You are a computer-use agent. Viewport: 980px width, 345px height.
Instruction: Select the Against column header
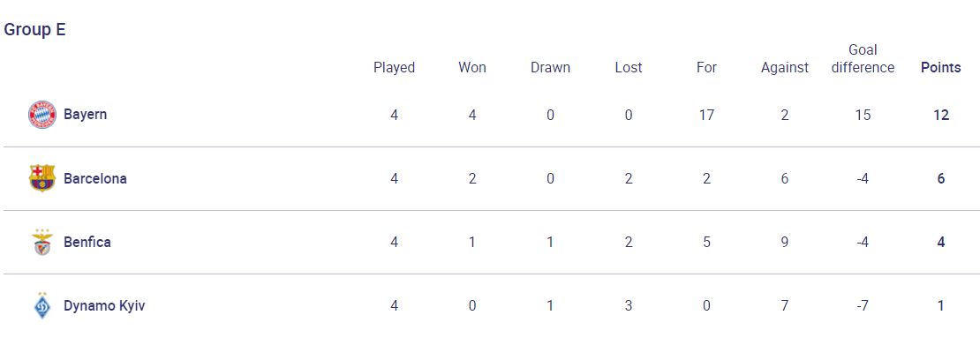pos(784,67)
